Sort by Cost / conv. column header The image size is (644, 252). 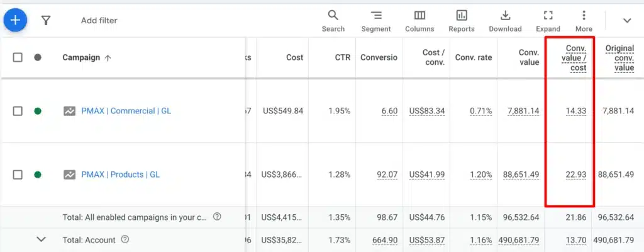pos(434,58)
